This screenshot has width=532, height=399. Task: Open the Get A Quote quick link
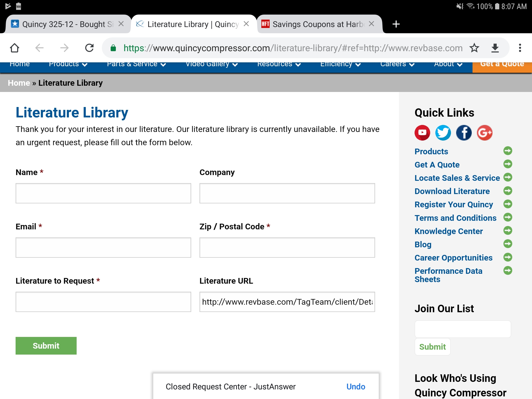437,165
